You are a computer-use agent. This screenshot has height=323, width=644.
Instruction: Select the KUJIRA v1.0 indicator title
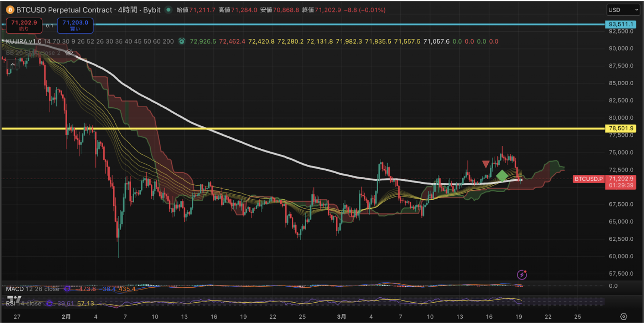pos(24,41)
